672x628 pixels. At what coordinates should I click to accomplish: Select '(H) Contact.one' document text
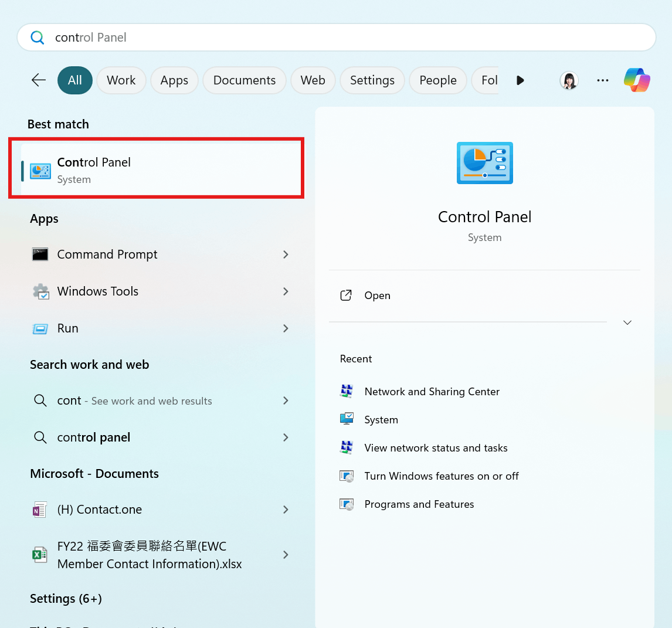click(x=100, y=510)
